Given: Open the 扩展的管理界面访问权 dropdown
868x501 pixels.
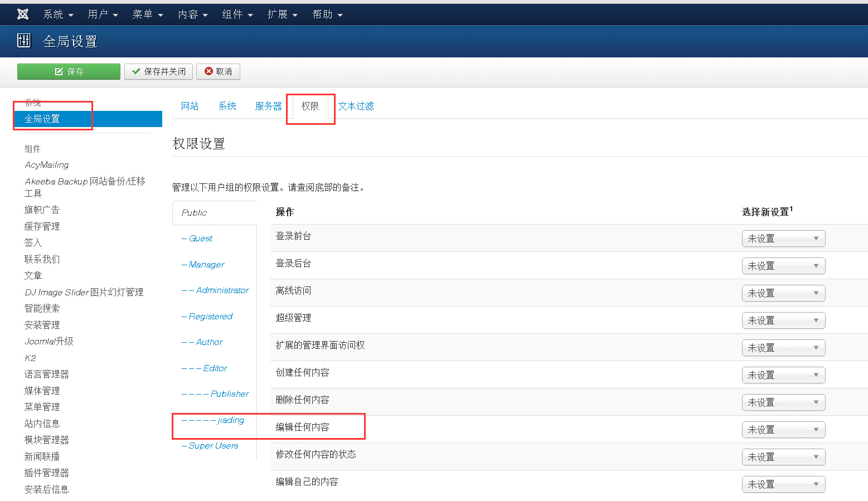Looking at the screenshot, I should [783, 348].
